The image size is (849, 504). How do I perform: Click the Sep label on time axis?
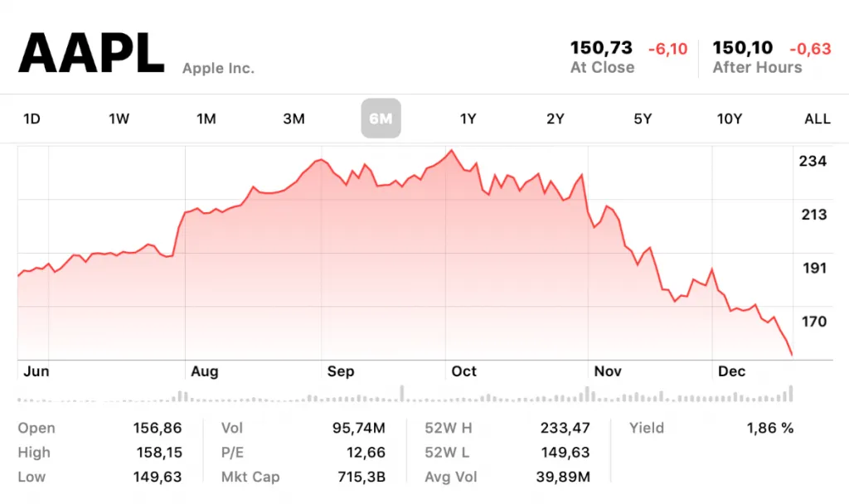341,371
